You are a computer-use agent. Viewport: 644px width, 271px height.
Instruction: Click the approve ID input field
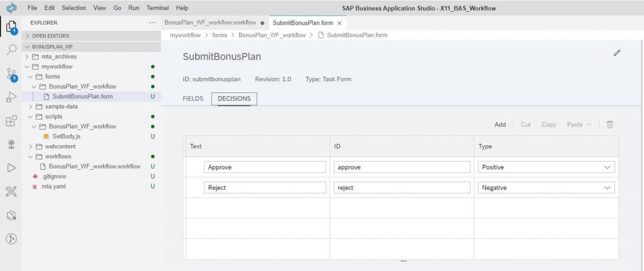(x=402, y=167)
